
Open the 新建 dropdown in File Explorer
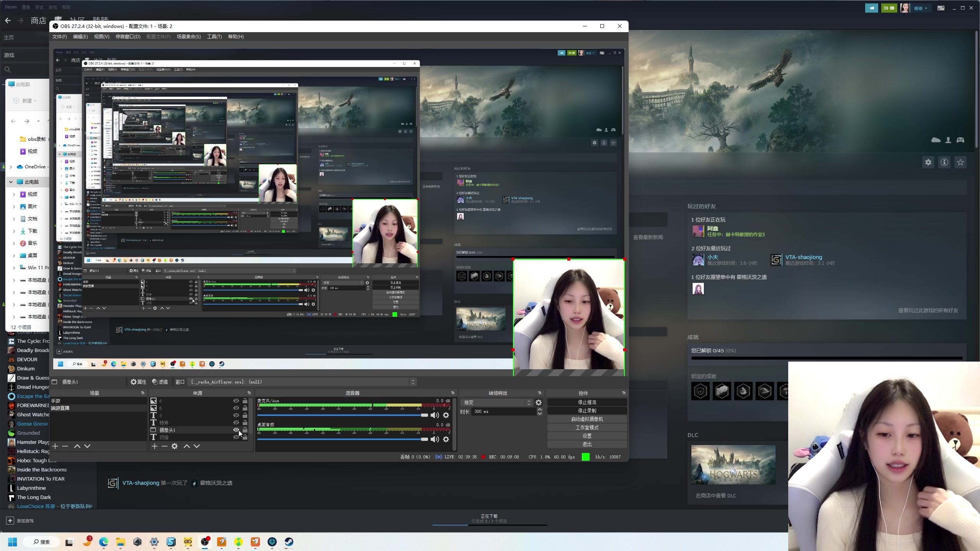25,101
